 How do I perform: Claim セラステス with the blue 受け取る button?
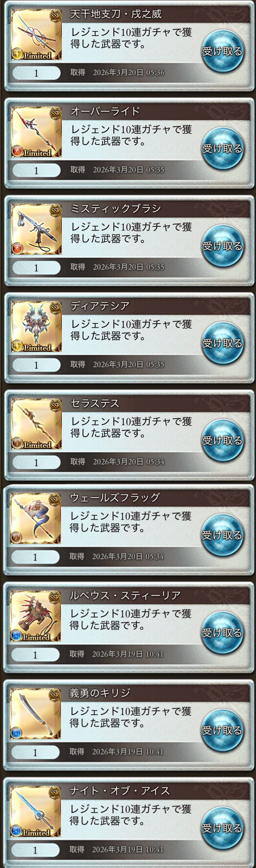point(222,440)
